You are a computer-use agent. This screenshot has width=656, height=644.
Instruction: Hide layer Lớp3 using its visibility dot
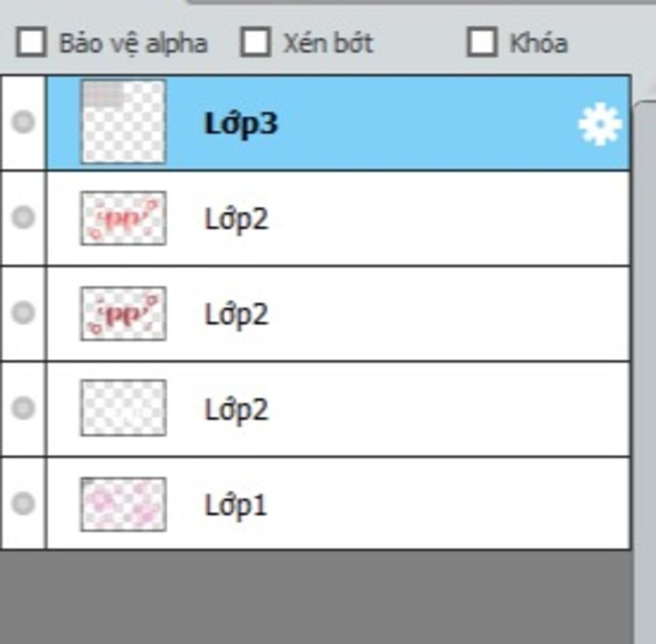tap(23, 122)
